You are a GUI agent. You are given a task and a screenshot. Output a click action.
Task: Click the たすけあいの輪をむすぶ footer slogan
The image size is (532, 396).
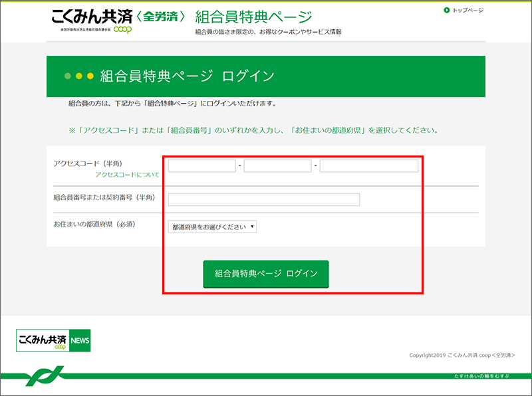pyautogui.click(x=479, y=376)
